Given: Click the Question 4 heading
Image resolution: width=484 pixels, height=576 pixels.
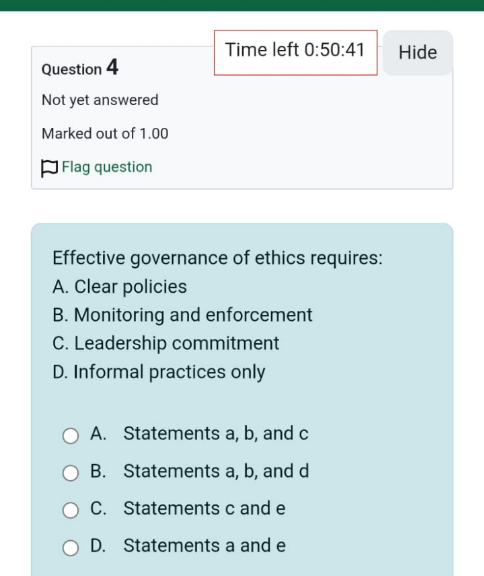Looking at the screenshot, I should 80,68.
